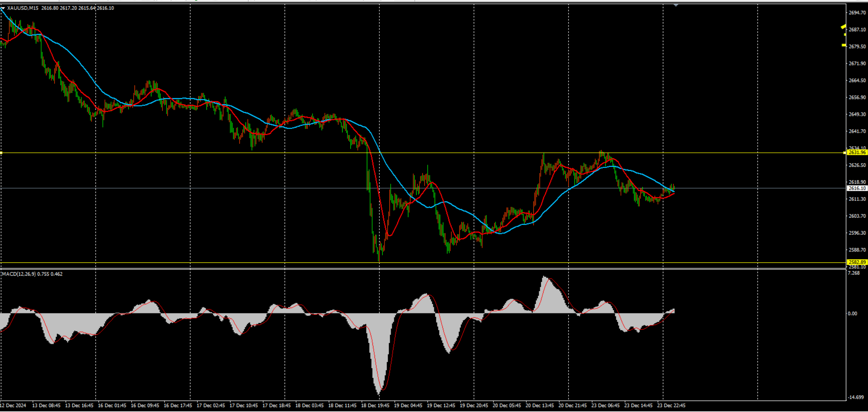Click the 19 Dec 20:45 time label
The width and height of the screenshot is (868, 412).
pos(474,405)
